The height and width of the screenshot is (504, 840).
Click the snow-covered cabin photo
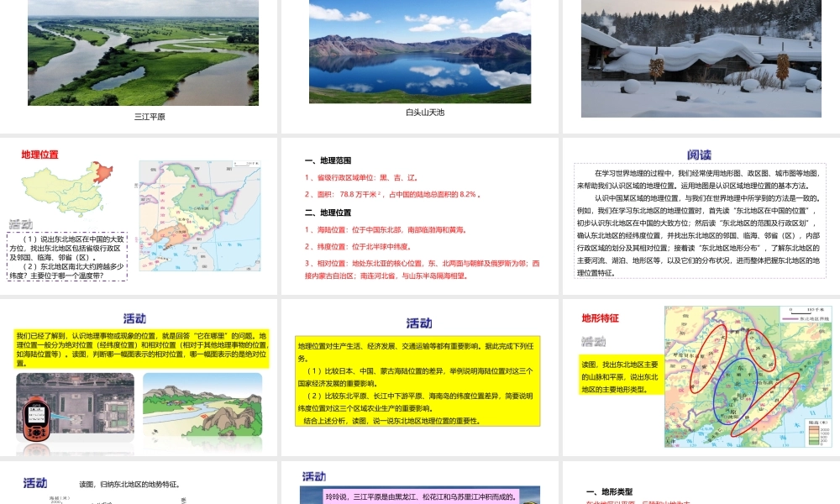(x=701, y=59)
